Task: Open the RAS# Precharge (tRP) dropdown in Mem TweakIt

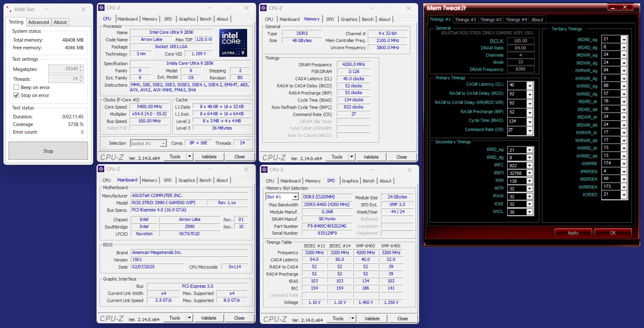Action: click(x=530, y=113)
